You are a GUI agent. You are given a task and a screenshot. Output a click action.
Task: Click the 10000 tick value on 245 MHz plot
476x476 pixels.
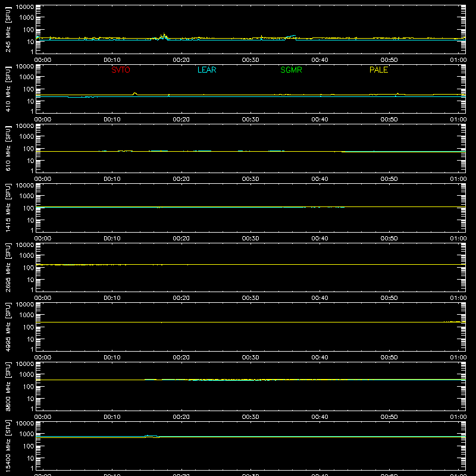pyautogui.click(x=25, y=7)
